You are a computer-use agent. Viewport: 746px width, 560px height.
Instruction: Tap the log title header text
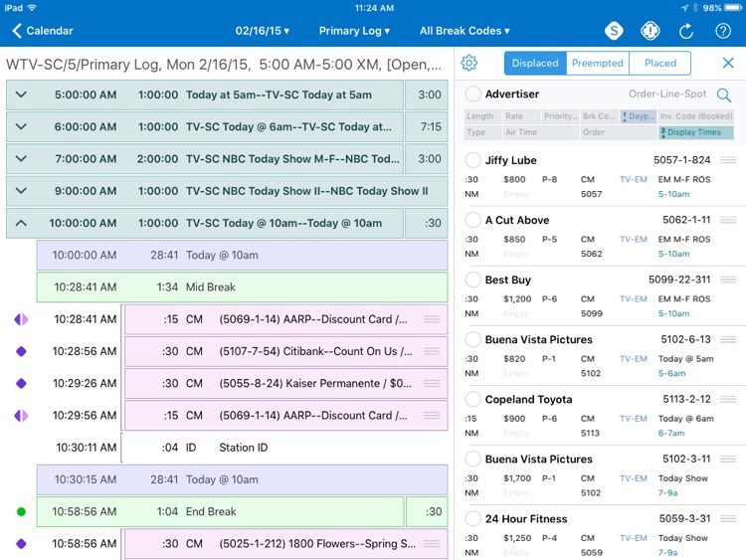(x=224, y=65)
